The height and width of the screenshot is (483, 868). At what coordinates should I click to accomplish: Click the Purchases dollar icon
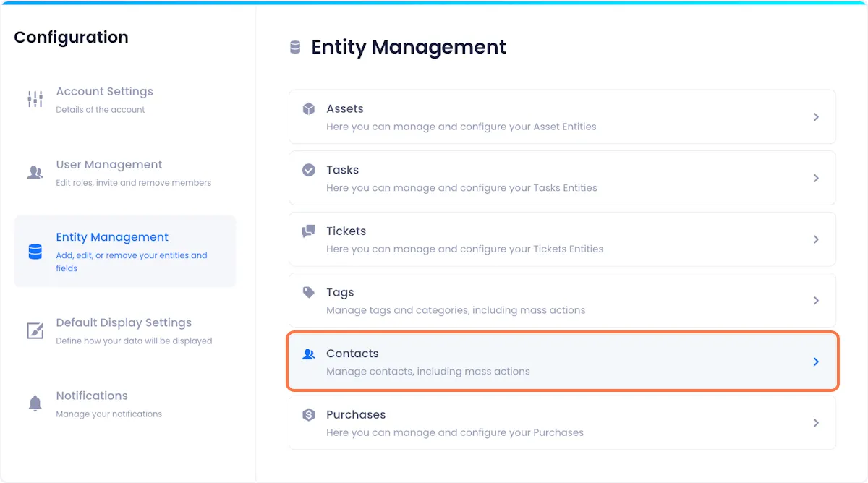309,415
